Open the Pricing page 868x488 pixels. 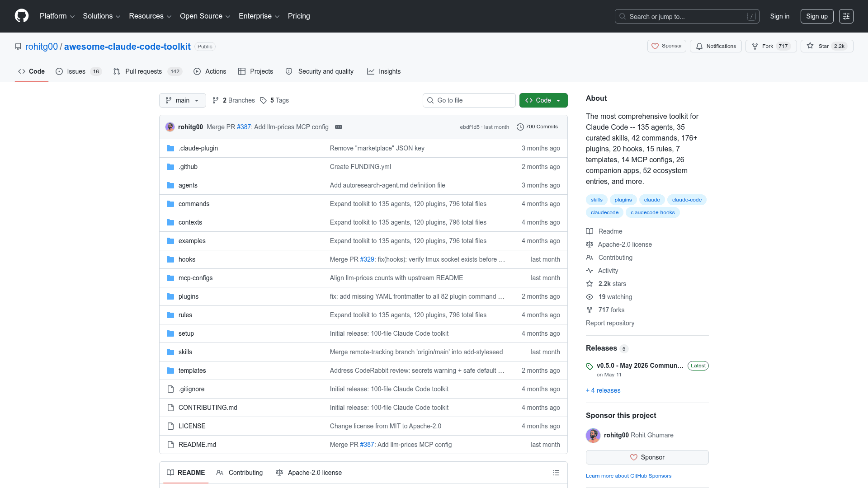299,16
